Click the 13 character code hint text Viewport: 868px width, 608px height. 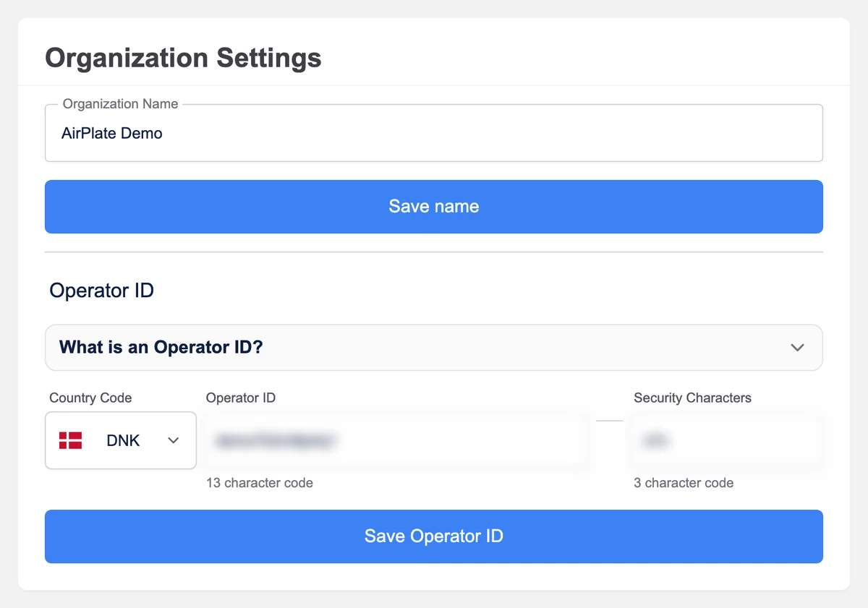260,483
